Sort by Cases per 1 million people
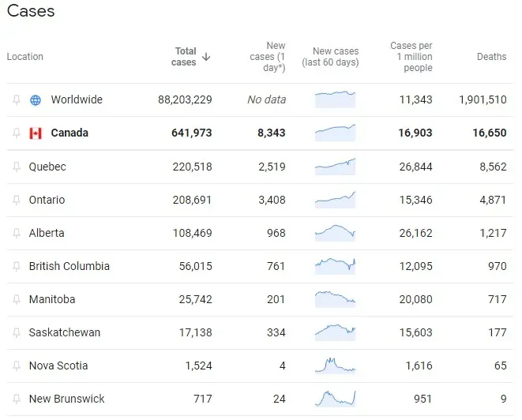 click(x=411, y=57)
